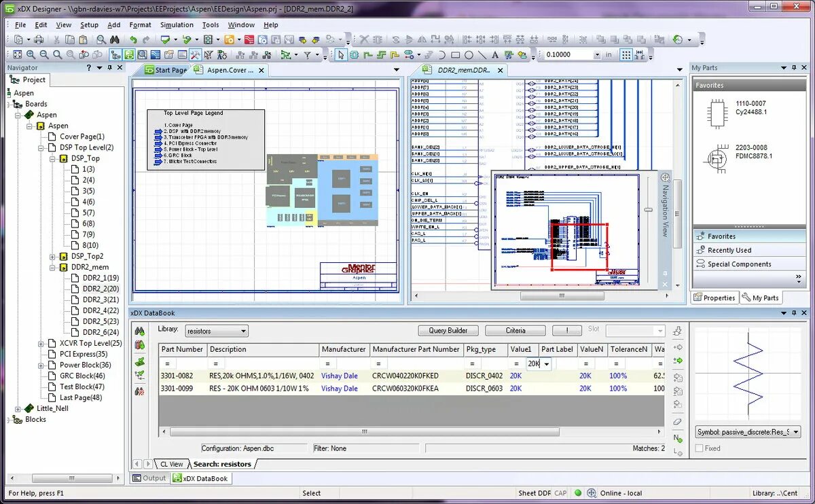Open the grid spacing 0.10000 dropdown
This screenshot has width=815, height=504.
pyautogui.click(x=597, y=55)
